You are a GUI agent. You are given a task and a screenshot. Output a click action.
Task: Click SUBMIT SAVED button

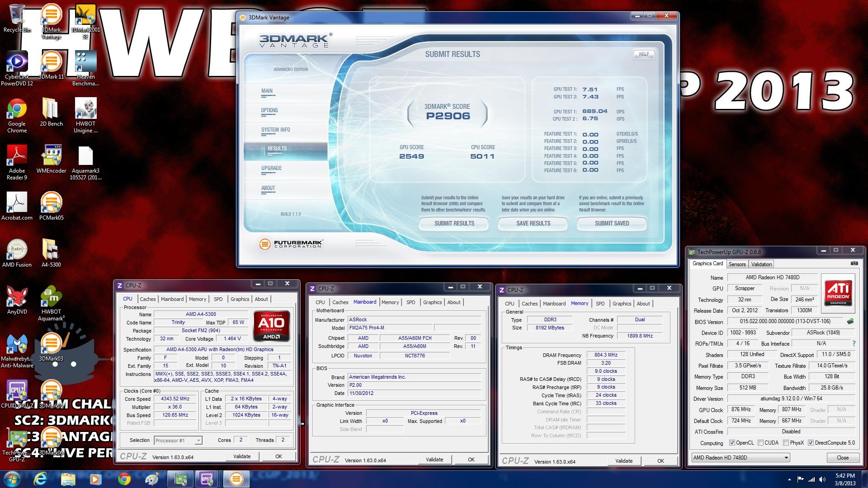pos(612,223)
